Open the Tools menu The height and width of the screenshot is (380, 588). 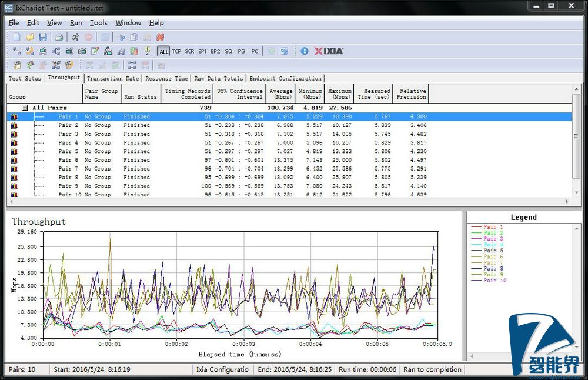98,23
